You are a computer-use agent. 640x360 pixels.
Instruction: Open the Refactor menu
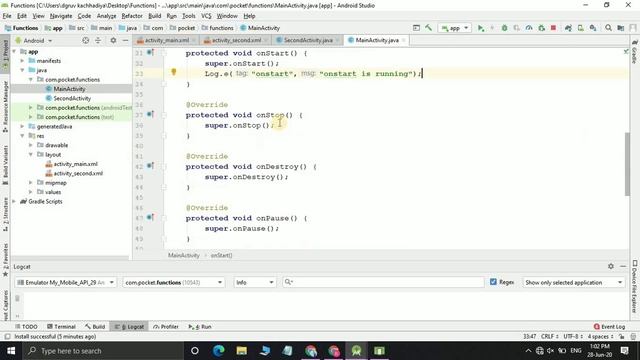click(x=132, y=16)
